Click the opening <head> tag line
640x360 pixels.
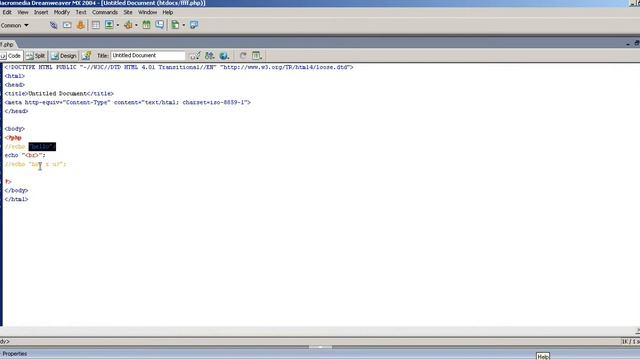(15, 84)
